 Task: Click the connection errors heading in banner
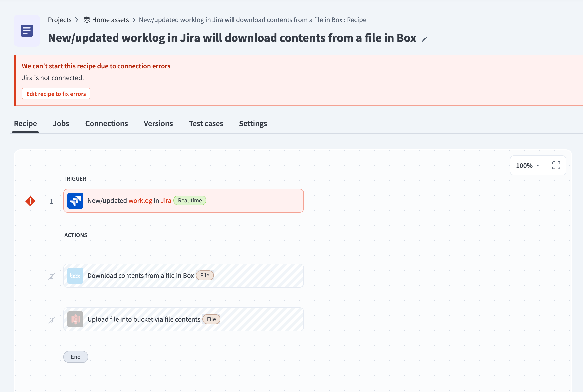point(96,66)
